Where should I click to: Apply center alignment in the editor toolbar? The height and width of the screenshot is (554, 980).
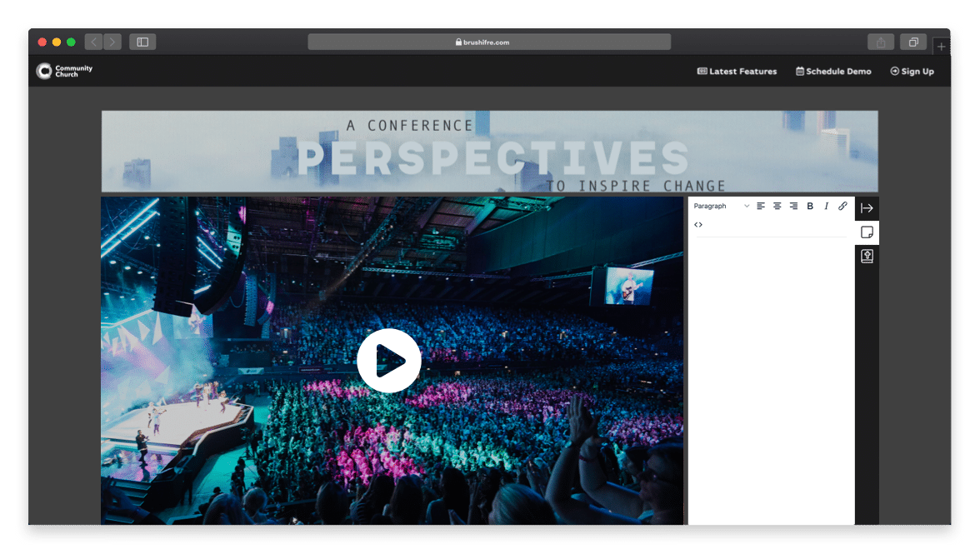tap(777, 206)
